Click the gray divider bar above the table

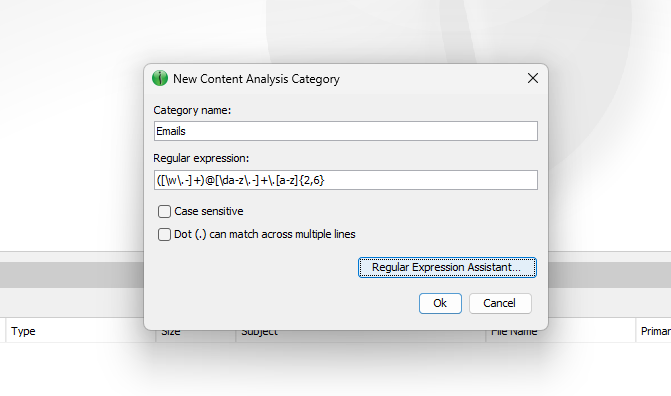click(71, 275)
